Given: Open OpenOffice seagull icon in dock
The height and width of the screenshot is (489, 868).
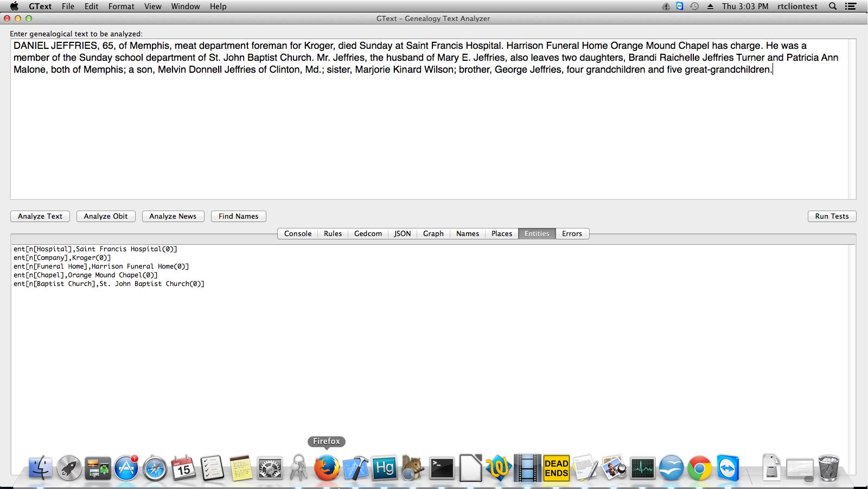Looking at the screenshot, I should pos(671,468).
